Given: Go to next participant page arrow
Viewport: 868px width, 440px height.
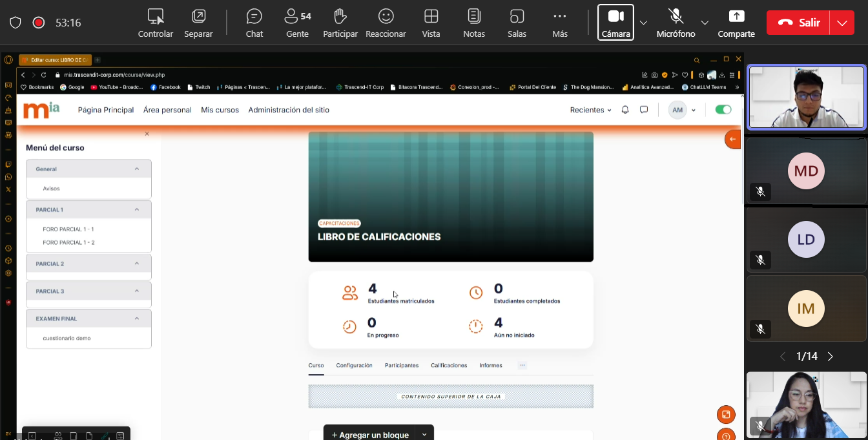Looking at the screenshot, I should coord(831,357).
